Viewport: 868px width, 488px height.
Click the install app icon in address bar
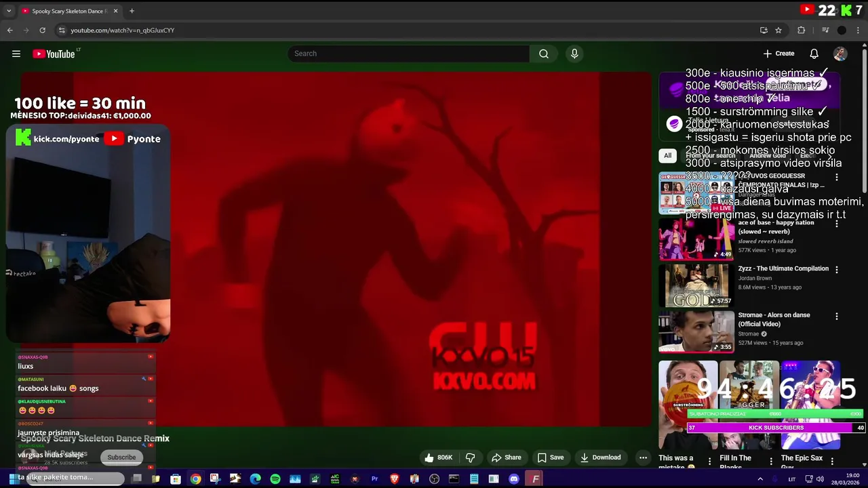pyautogui.click(x=764, y=30)
